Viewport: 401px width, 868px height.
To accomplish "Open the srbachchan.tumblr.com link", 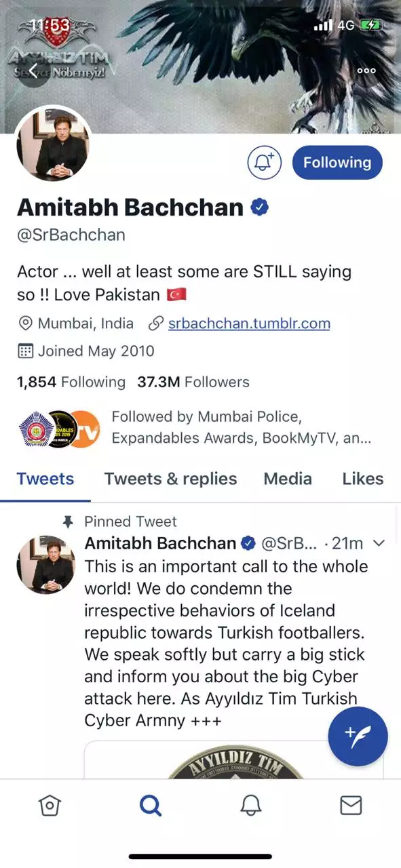I will tap(249, 323).
